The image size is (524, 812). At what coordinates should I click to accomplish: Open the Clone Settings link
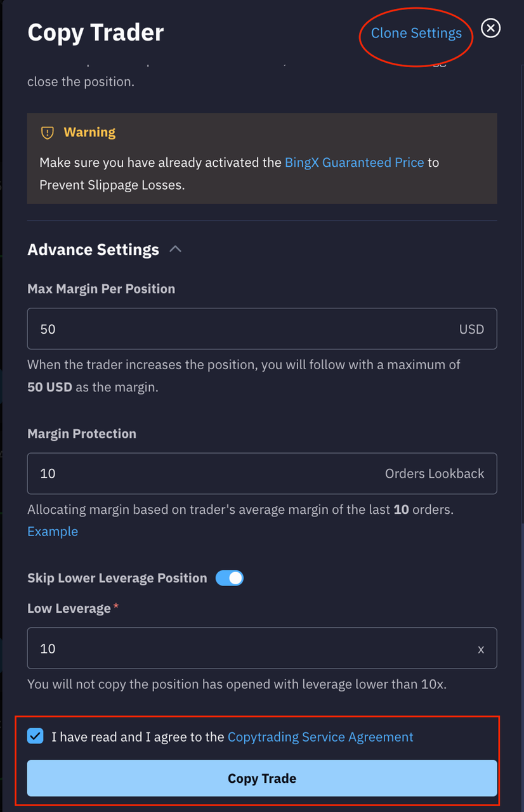pos(416,33)
